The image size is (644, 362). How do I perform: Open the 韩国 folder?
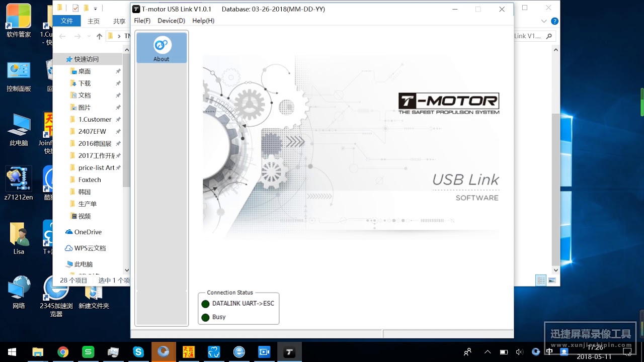[85, 192]
